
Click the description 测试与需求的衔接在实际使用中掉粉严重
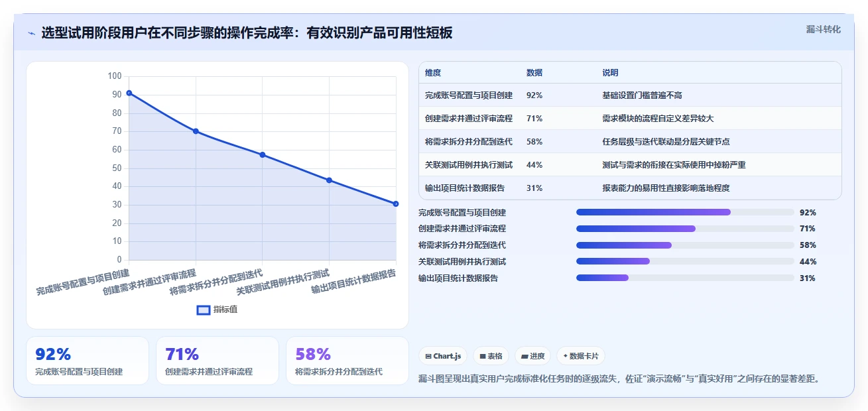674,165
